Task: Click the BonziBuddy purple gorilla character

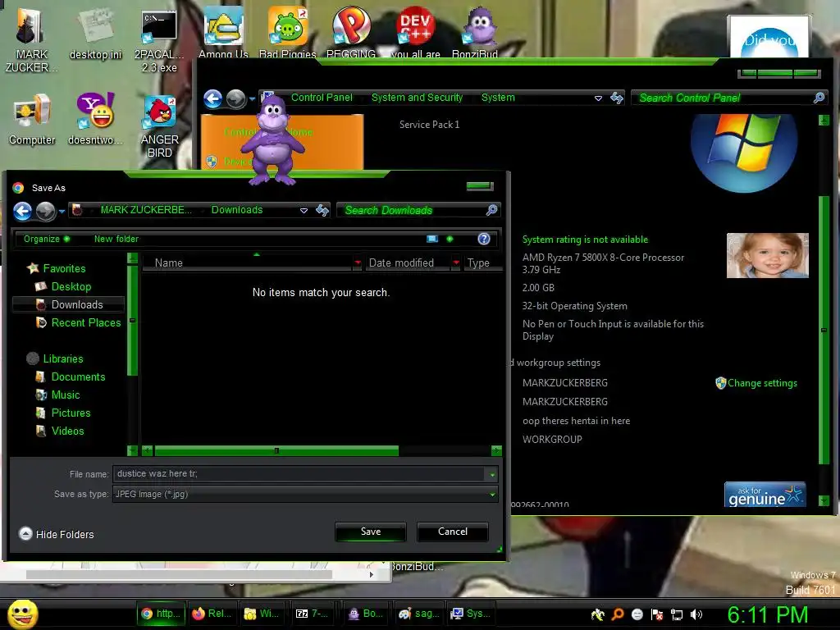Action: (x=273, y=140)
